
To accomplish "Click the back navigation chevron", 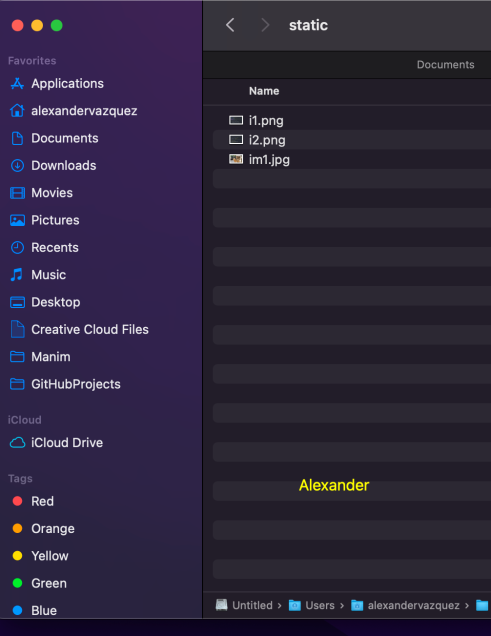I will click(x=230, y=25).
